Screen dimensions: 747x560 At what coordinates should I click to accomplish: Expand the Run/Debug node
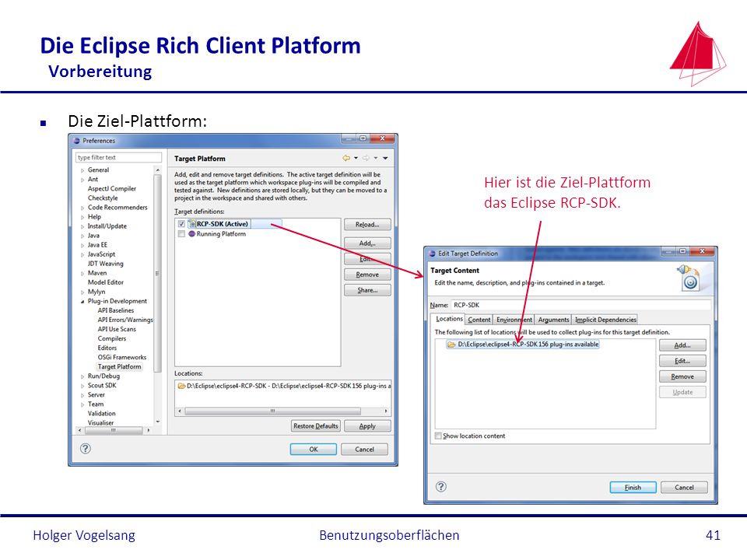82,376
